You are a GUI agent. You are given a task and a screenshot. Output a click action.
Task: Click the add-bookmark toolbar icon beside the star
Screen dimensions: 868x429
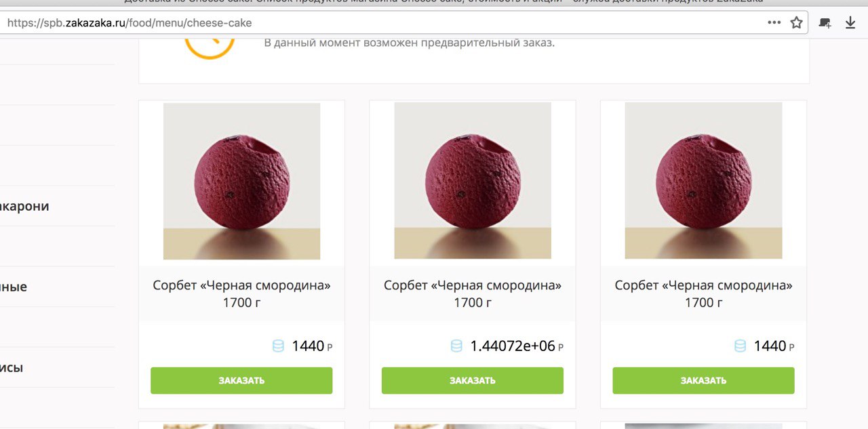tap(825, 22)
